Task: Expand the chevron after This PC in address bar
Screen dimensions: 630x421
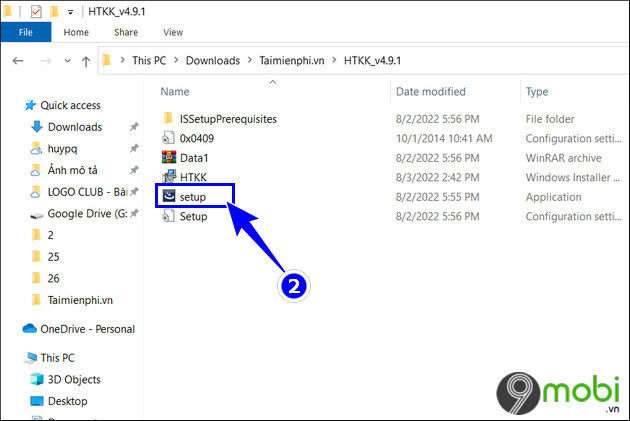Action: pyautogui.click(x=176, y=60)
